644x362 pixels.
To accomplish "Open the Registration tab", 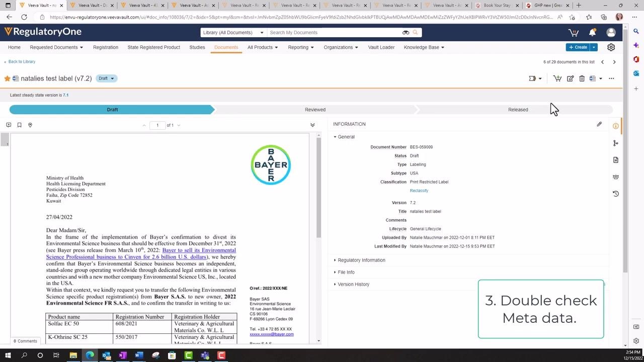I will tap(106, 47).
